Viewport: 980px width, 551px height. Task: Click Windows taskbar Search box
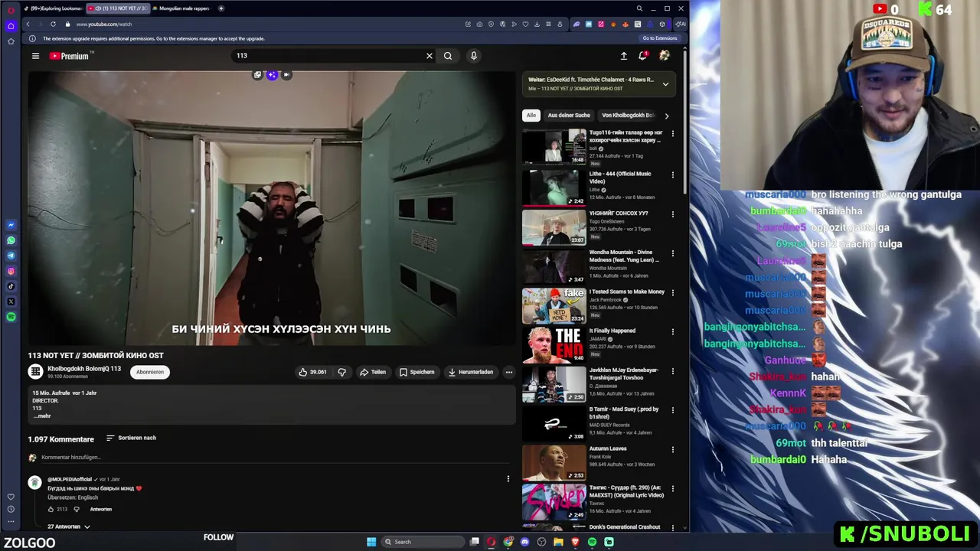[423, 542]
